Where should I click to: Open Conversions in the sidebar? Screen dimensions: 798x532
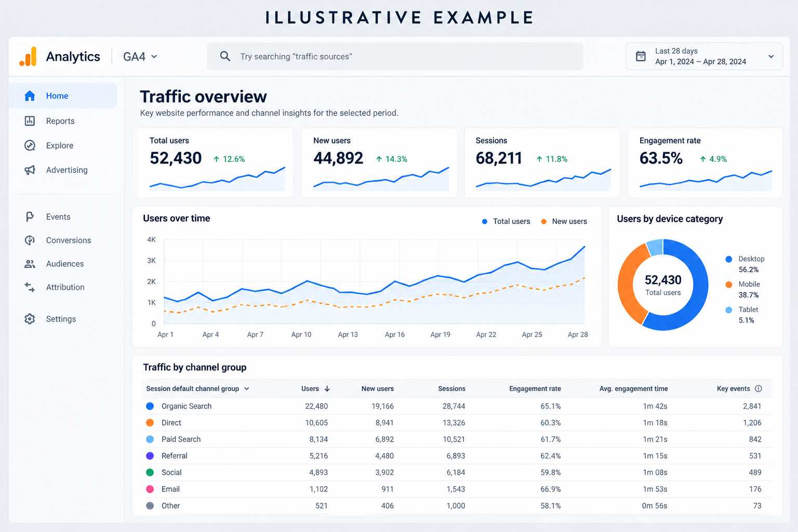point(63,240)
